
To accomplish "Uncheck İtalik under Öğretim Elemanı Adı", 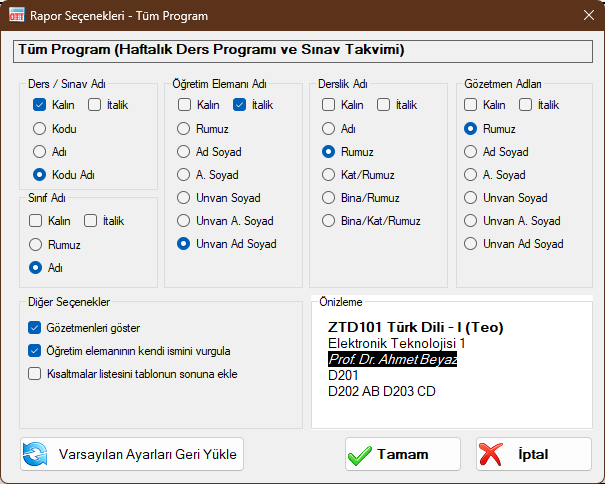I will click(x=240, y=105).
